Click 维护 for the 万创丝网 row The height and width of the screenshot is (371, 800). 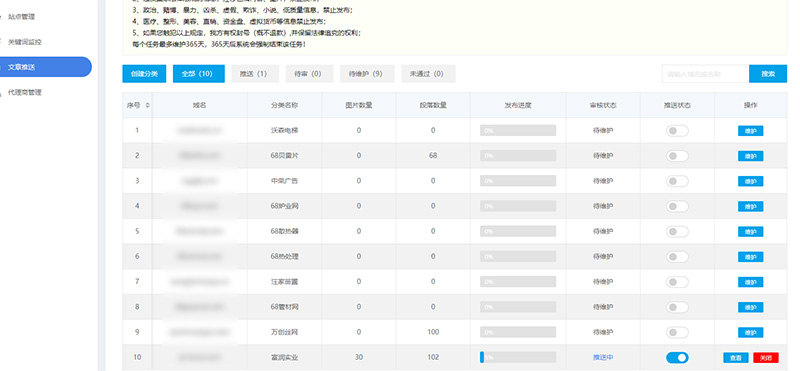[x=751, y=332]
